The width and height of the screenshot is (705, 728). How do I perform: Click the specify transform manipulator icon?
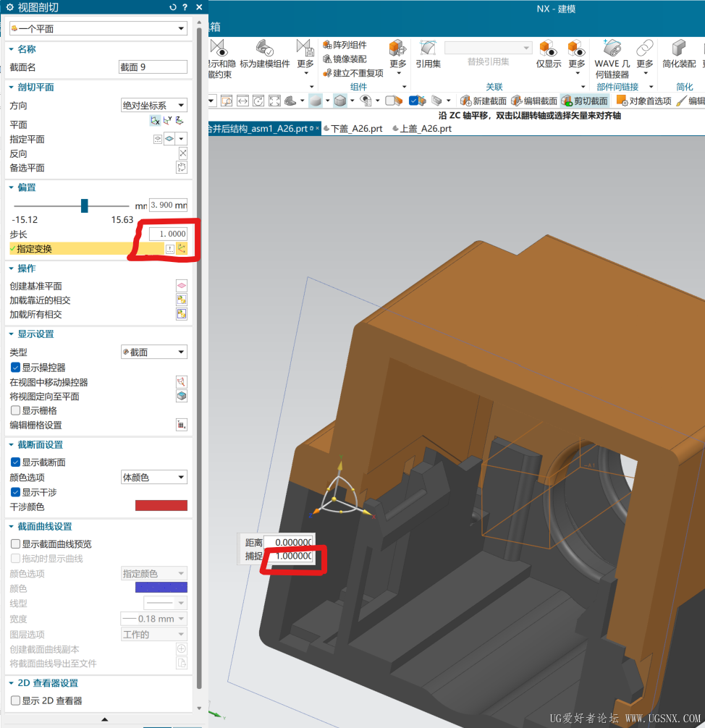(x=182, y=248)
